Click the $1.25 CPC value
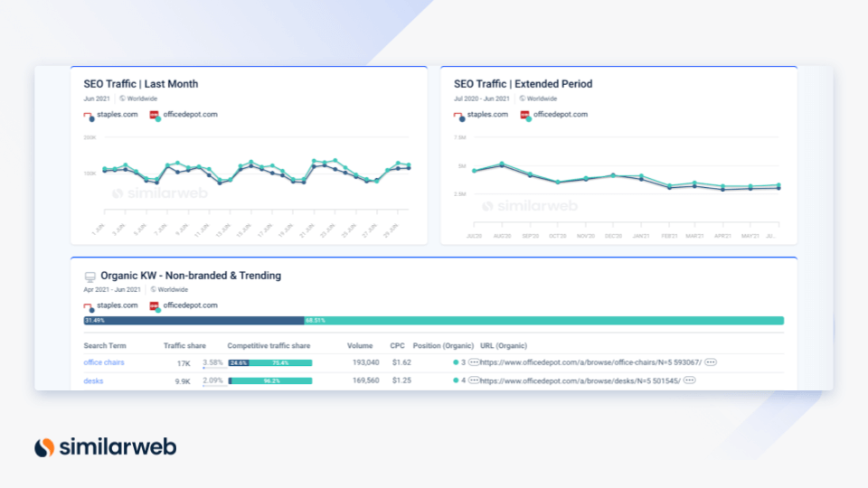The height and width of the screenshot is (488, 868). click(x=401, y=380)
